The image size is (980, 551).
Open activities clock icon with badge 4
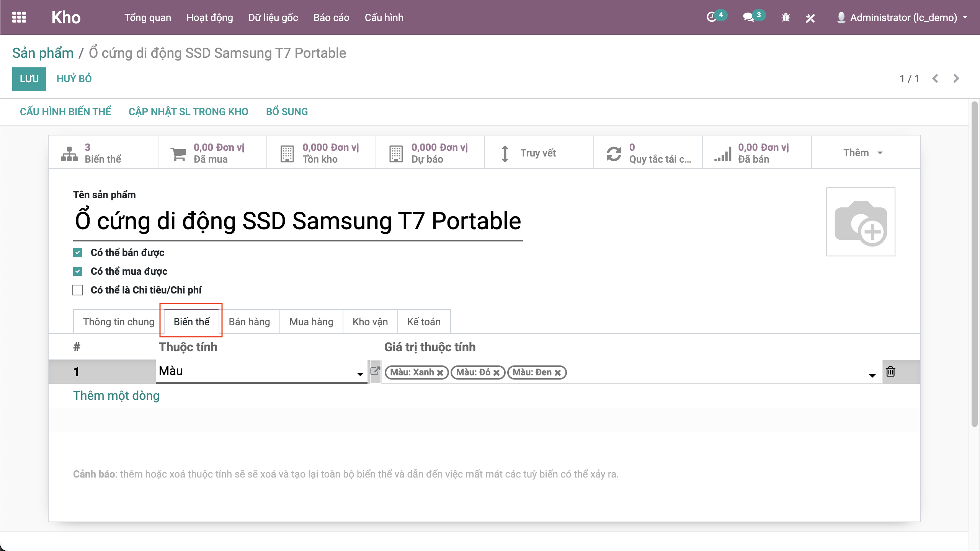pos(712,18)
